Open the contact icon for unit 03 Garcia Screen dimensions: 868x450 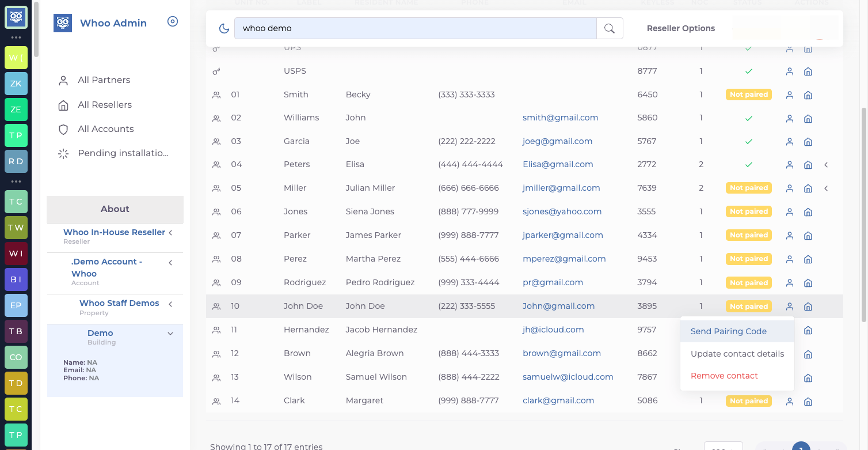click(x=790, y=141)
